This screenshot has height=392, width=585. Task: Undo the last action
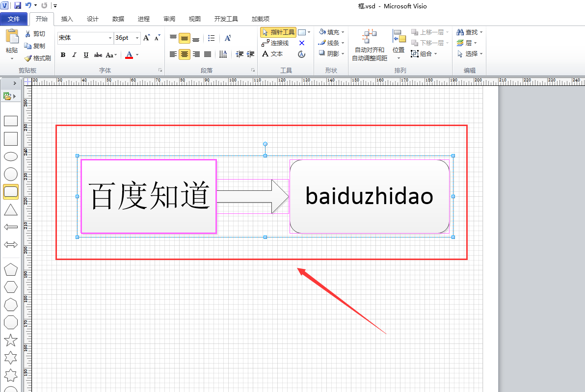click(28, 5)
